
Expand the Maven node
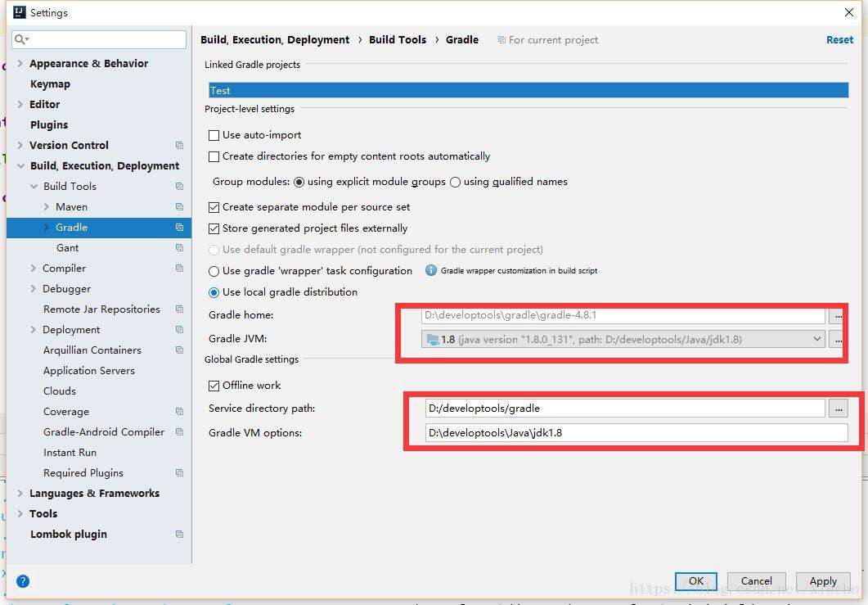(x=47, y=206)
